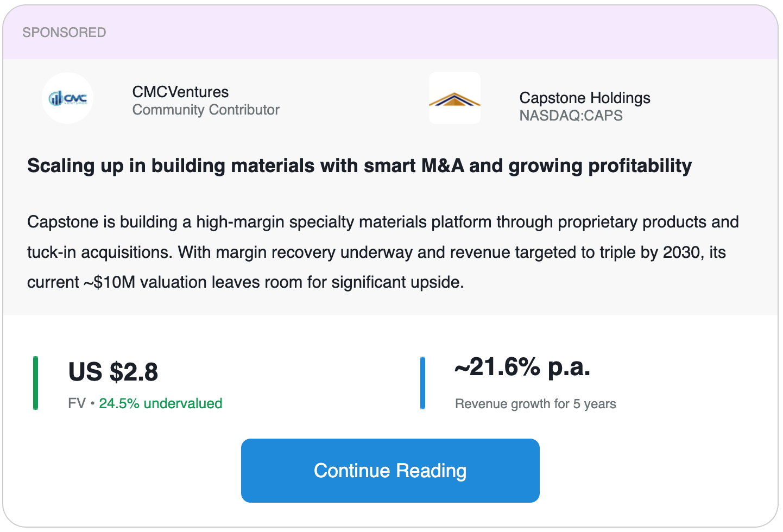Click the Continue Reading button
783x532 pixels.
(390, 471)
